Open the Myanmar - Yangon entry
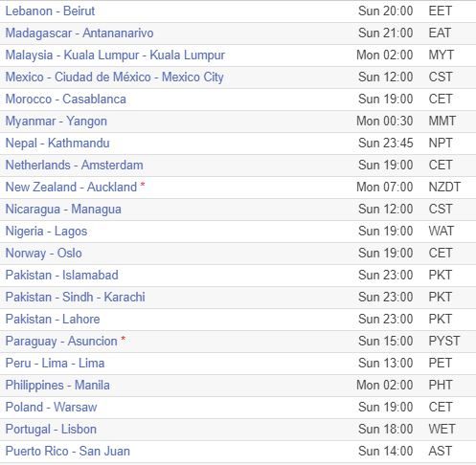The width and height of the screenshot is (476, 465). coord(57,122)
